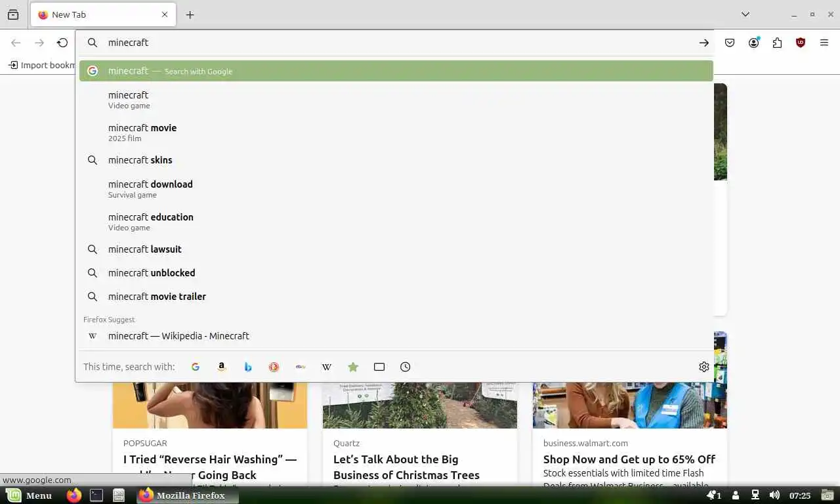The width and height of the screenshot is (840, 504).
Task: Close the New Tab tab
Action: [165, 14]
